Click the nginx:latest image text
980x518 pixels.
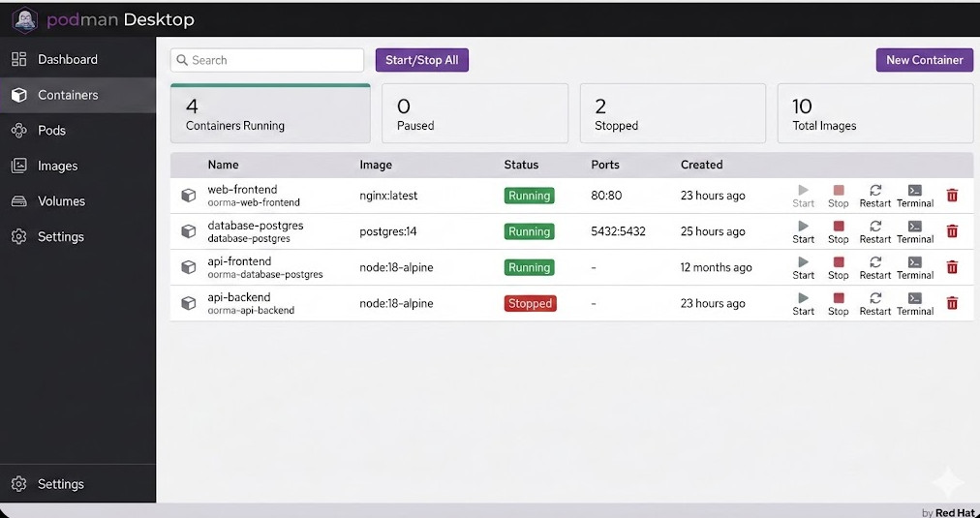tap(388, 196)
